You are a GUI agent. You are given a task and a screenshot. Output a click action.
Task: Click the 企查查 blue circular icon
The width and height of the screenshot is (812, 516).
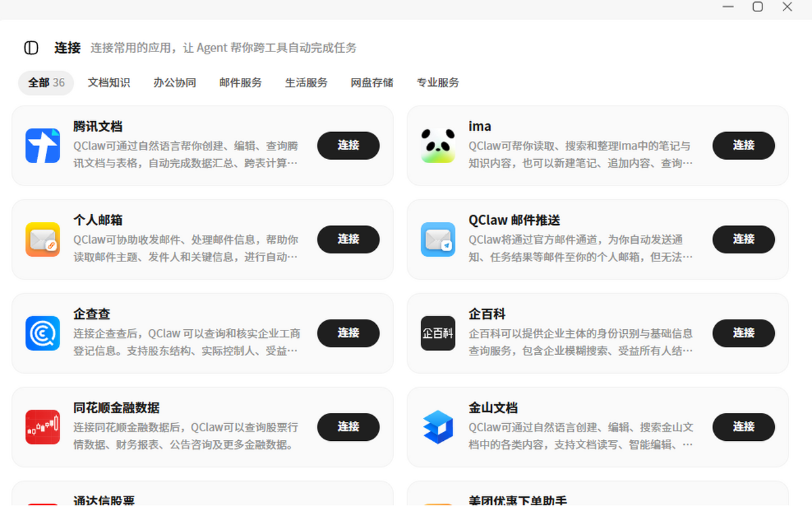(x=43, y=333)
